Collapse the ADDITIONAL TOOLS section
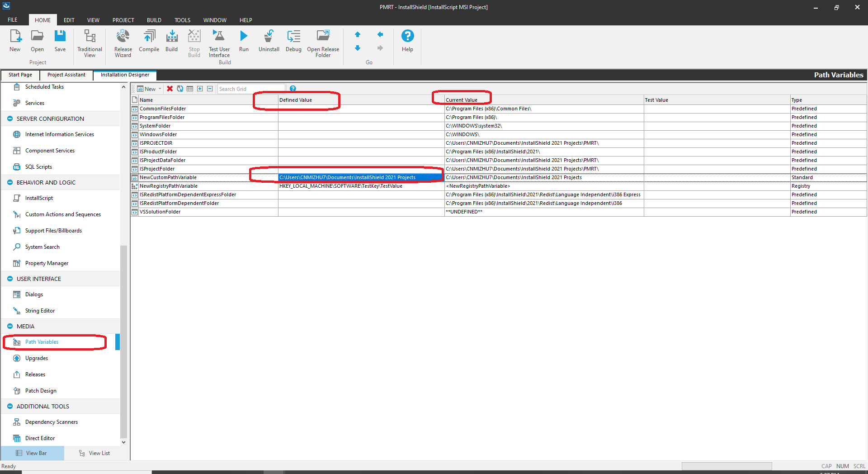 (10, 406)
